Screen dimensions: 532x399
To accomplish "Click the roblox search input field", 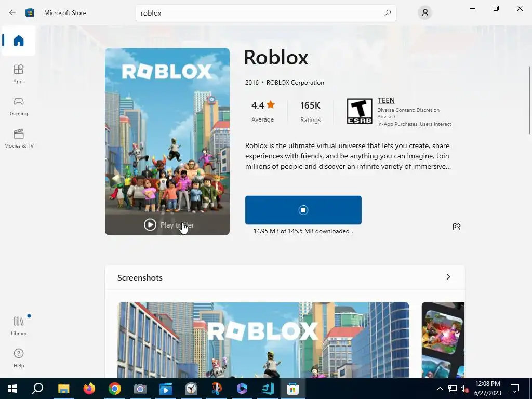I will coord(266,13).
